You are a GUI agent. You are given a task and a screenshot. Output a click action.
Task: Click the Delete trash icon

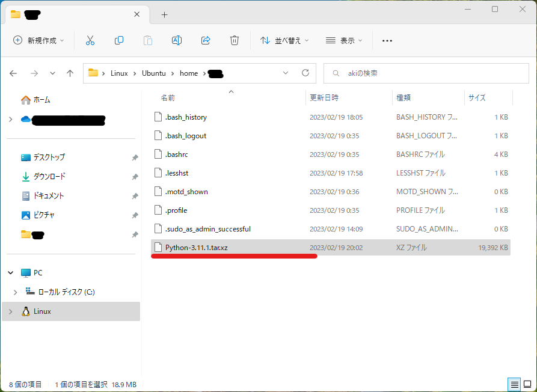click(234, 40)
